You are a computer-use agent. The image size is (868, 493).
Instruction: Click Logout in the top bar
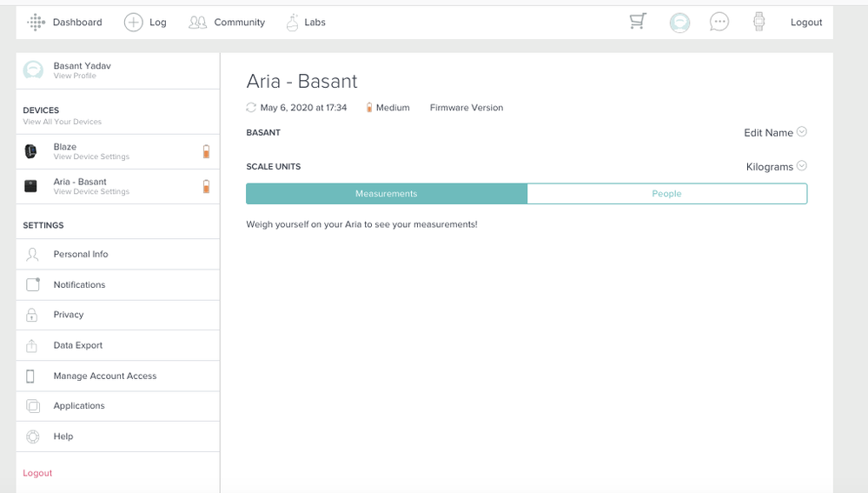tap(806, 22)
